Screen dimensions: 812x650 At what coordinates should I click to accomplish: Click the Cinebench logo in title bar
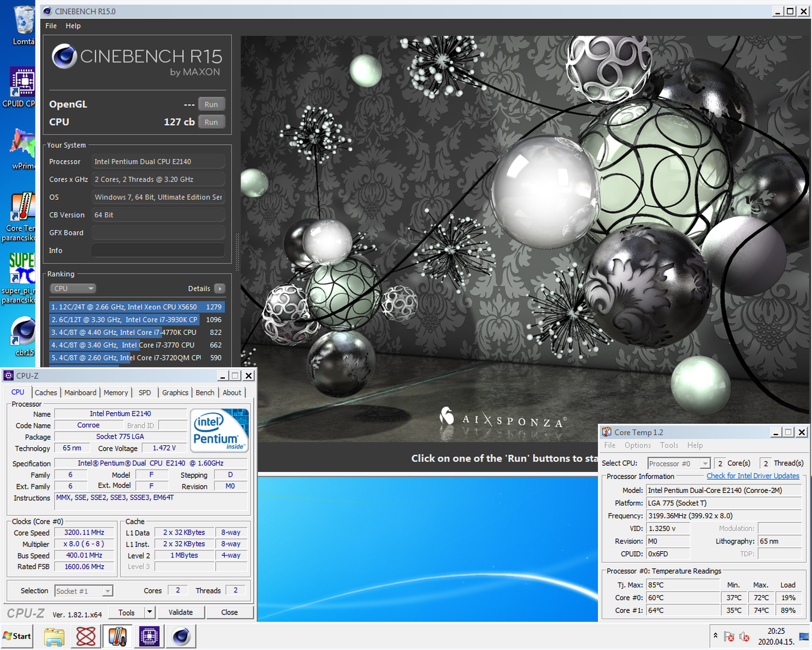[x=48, y=11]
